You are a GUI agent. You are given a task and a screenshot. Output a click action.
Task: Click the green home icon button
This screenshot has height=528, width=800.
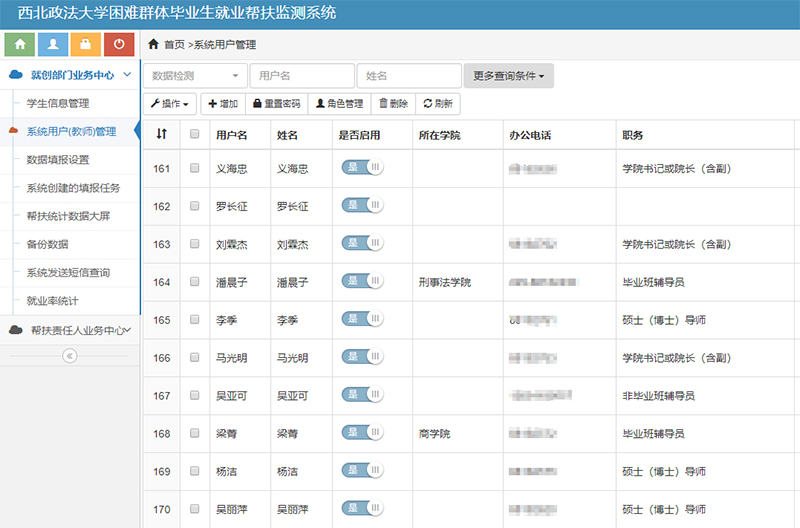21,44
